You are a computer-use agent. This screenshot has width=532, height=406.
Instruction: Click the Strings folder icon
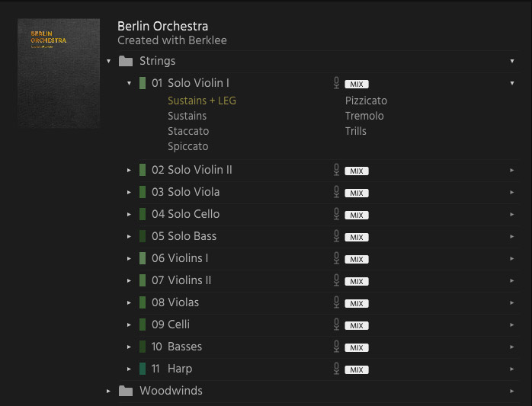tap(126, 61)
